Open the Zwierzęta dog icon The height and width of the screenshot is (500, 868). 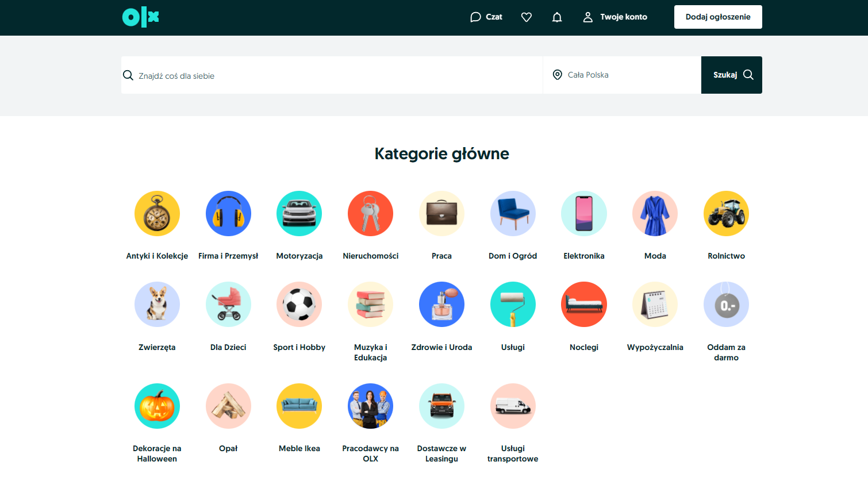pyautogui.click(x=157, y=304)
